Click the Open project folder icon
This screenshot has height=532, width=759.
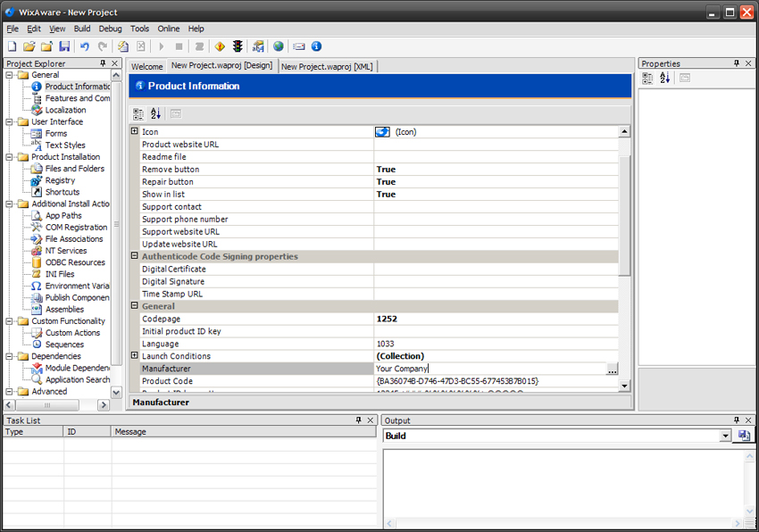(x=29, y=46)
